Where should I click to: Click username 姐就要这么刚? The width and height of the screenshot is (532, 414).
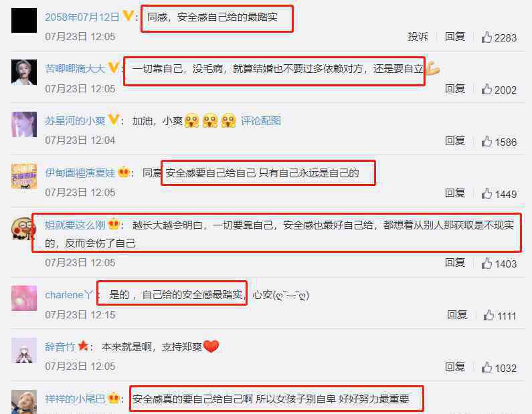click(75, 225)
